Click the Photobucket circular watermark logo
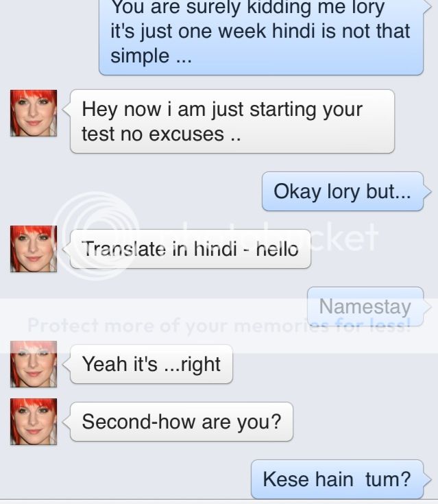438x504 pixels. (96, 237)
